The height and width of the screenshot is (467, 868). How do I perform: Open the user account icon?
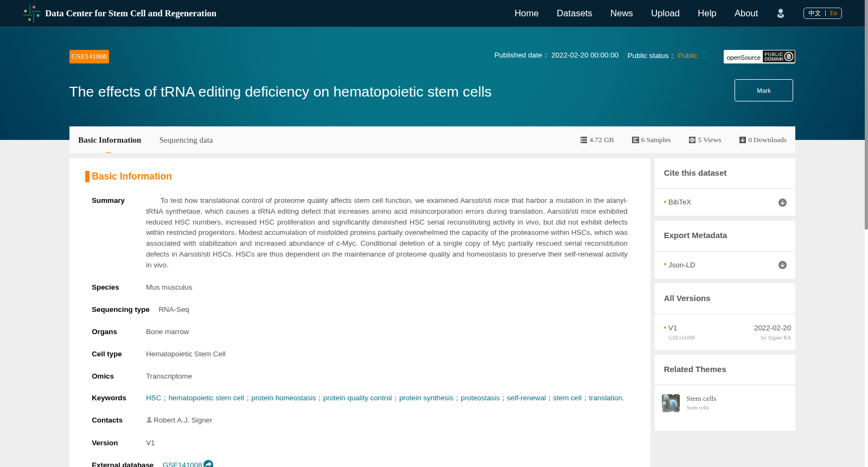click(x=780, y=14)
